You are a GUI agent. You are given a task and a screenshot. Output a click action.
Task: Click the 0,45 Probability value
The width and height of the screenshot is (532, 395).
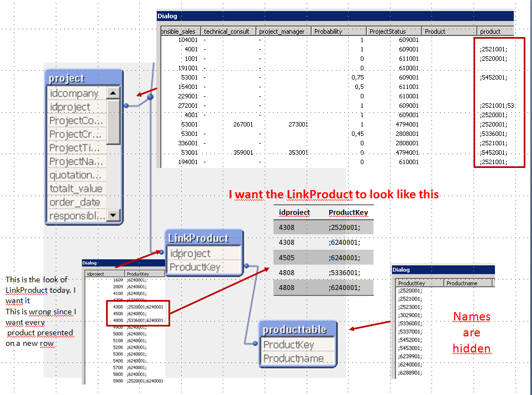coord(357,134)
